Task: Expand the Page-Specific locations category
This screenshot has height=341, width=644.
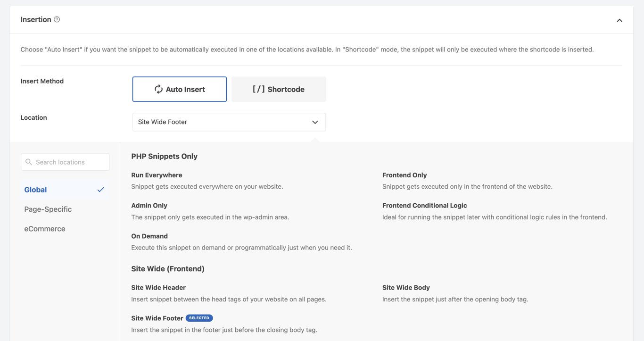Action: coord(48,209)
